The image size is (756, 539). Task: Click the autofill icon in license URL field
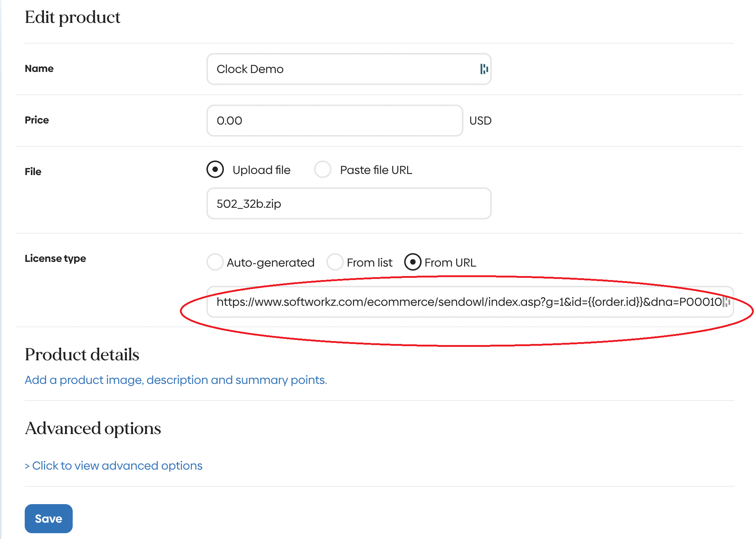[727, 302]
